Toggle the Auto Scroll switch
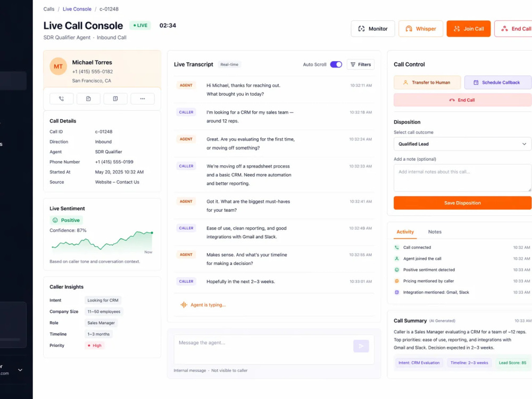This screenshot has width=532, height=399. pyautogui.click(x=336, y=64)
